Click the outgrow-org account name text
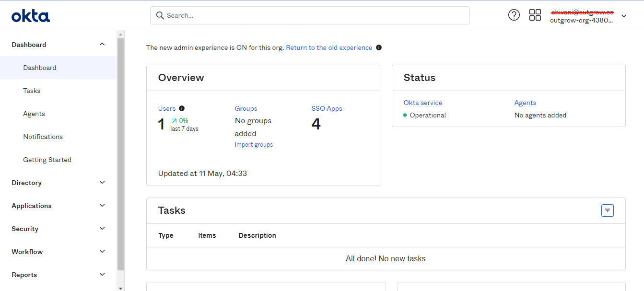Image resolution: width=644 pixels, height=291 pixels. (x=581, y=20)
